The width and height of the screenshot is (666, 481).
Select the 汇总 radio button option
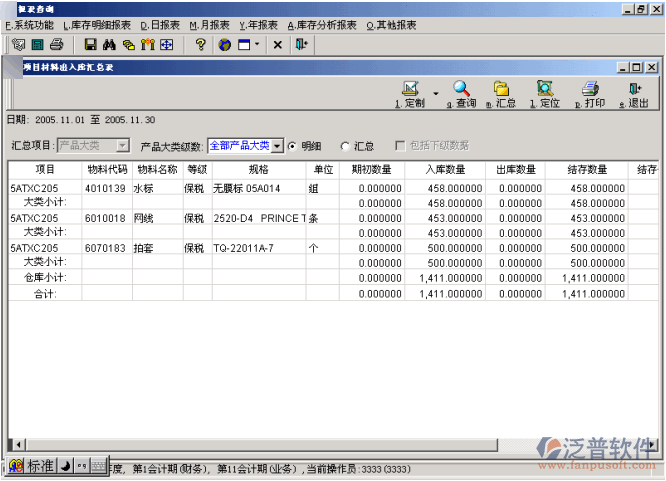pos(345,146)
